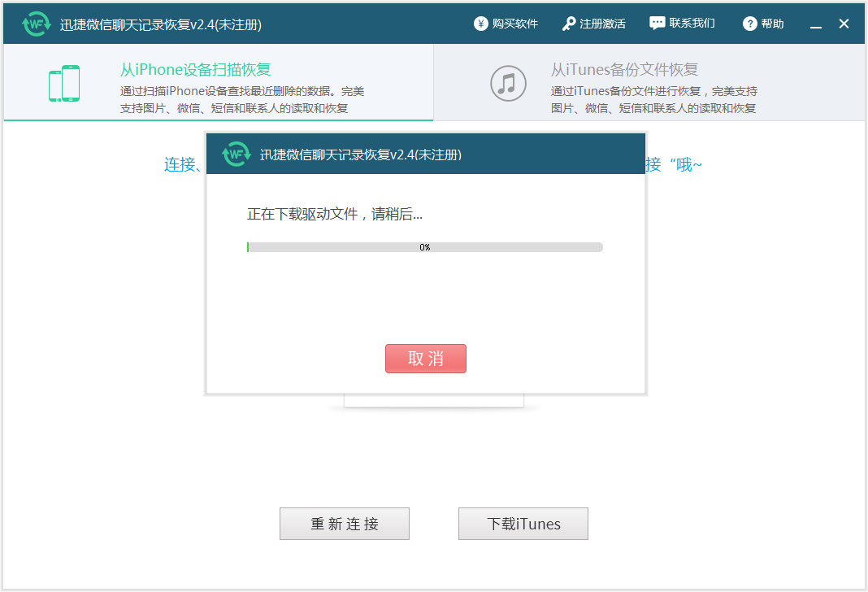The height and width of the screenshot is (592, 868).
Task: Click the key icon beside 注册激活
Action: [569, 24]
